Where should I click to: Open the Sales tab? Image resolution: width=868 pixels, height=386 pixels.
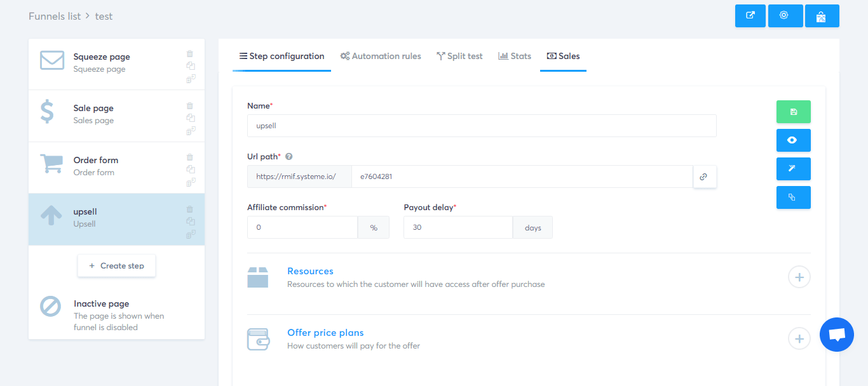click(x=563, y=56)
